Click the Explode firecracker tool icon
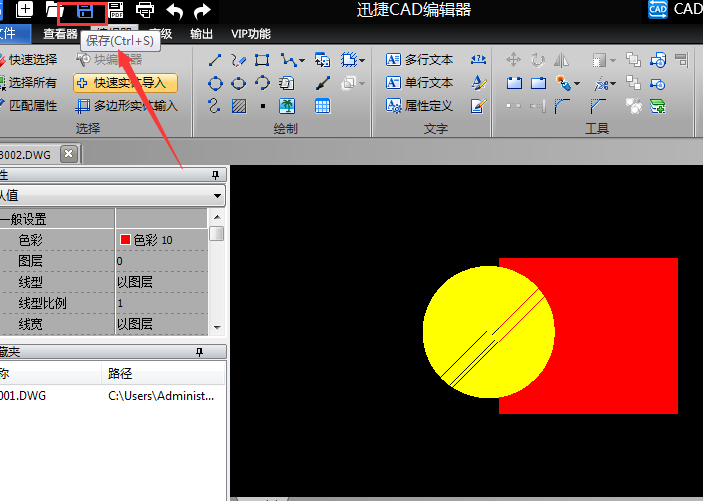Viewport: 703px width, 501px height. (x=563, y=83)
